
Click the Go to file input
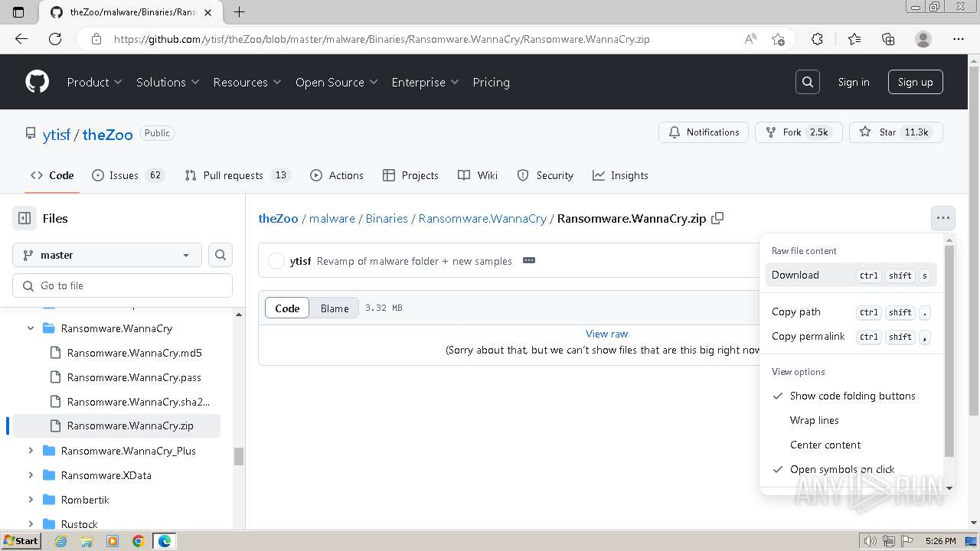[x=122, y=285]
